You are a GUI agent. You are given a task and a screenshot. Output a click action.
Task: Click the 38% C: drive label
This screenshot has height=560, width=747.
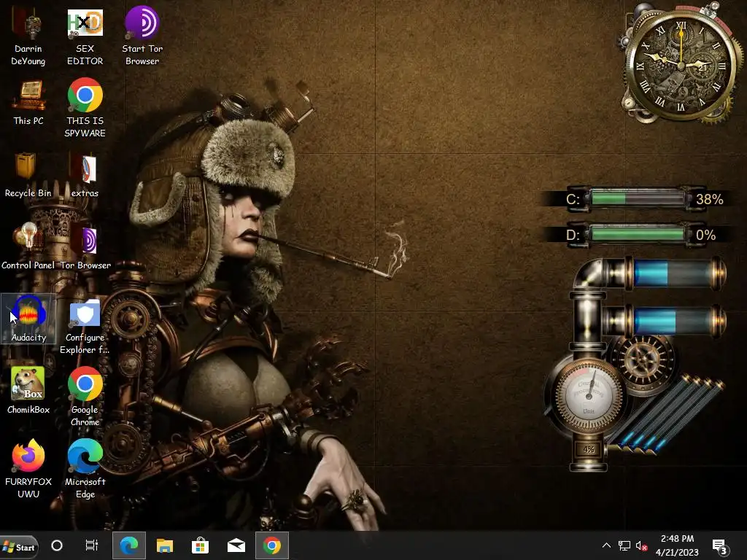coord(709,199)
